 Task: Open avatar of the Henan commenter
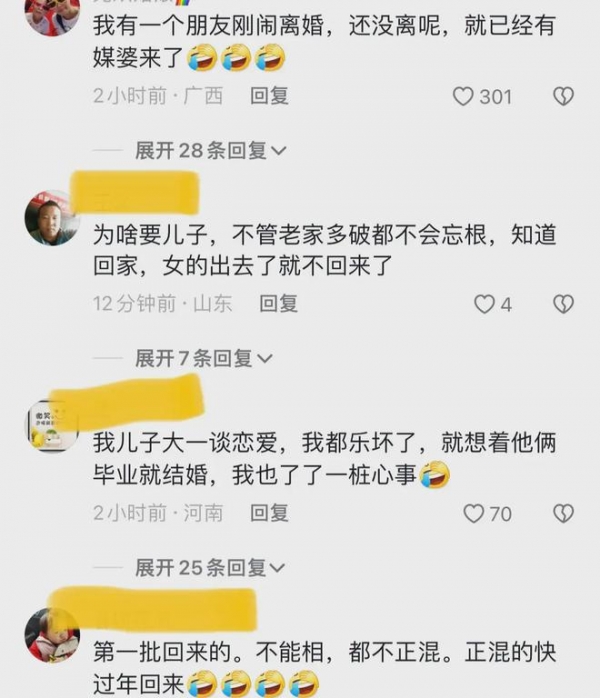(x=52, y=426)
